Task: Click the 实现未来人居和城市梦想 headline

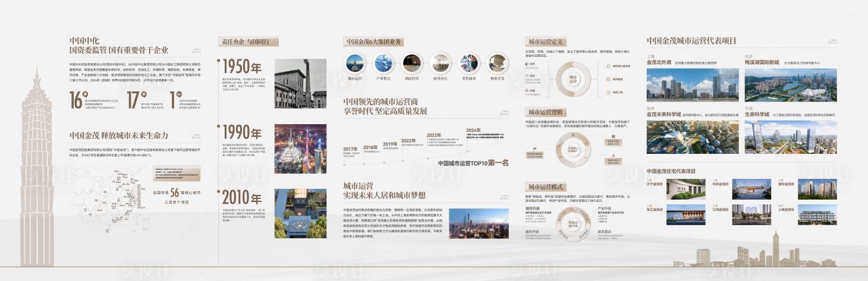Action: pos(385,195)
